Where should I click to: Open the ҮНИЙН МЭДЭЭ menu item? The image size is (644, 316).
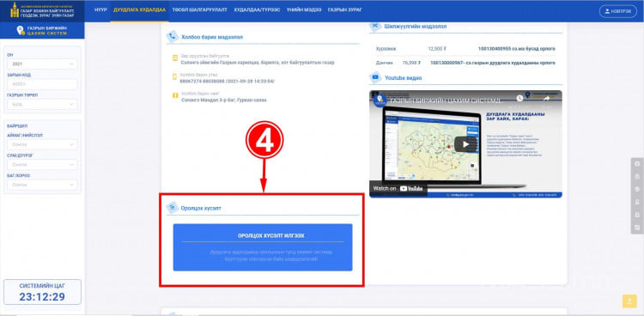click(304, 9)
